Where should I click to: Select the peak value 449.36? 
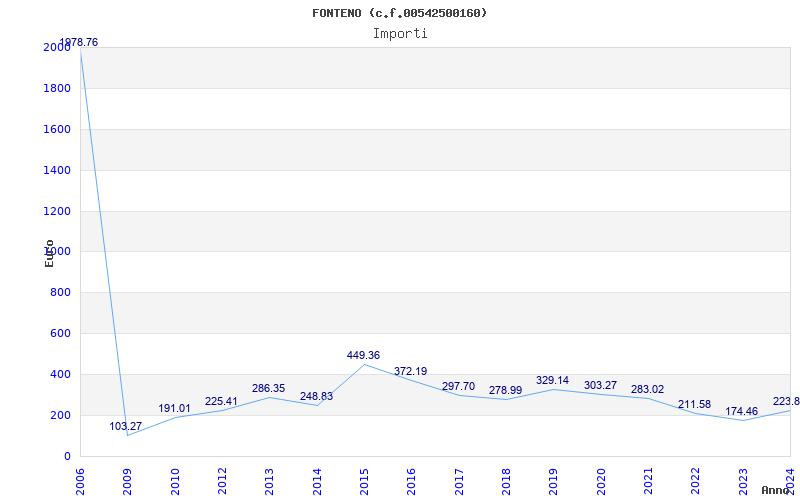click(363, 355)
